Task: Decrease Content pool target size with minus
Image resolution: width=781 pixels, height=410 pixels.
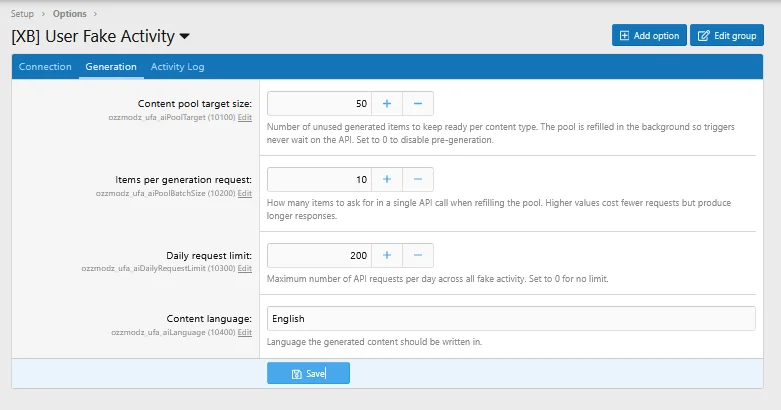Action: [418, 104]
